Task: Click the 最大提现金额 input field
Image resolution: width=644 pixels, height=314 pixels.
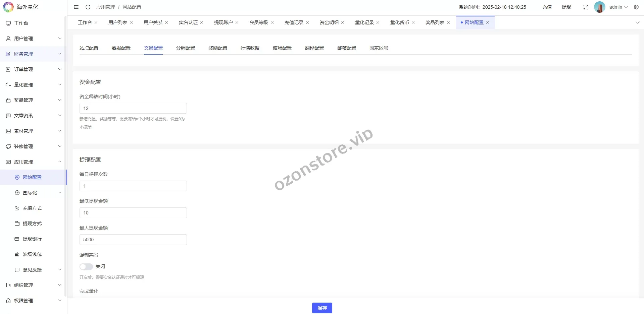Action: click(x=133, y=240)
